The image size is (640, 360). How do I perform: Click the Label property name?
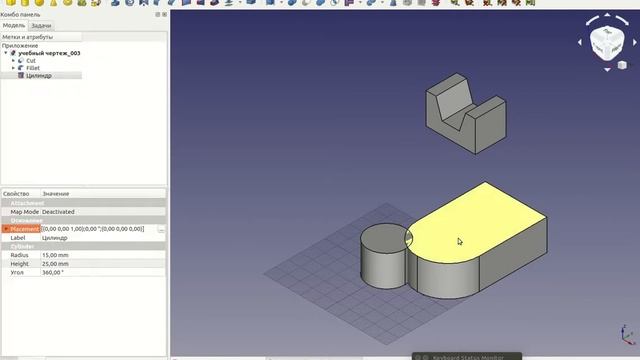coord(18,238)
